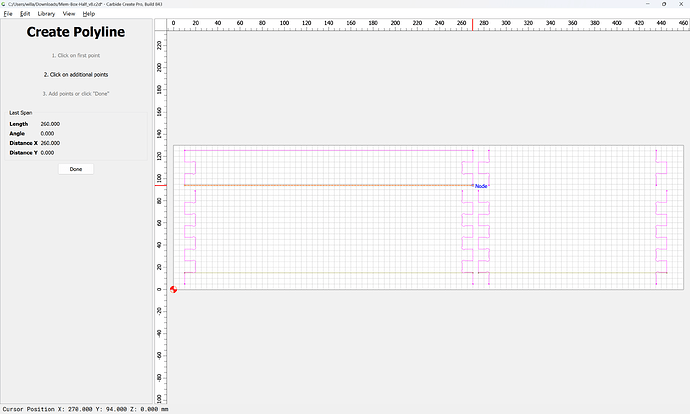Click the red marker on horizontal ruler
The height and width of the screenshot is (414, 690).
pyautogui.click(x=473, y=25)
